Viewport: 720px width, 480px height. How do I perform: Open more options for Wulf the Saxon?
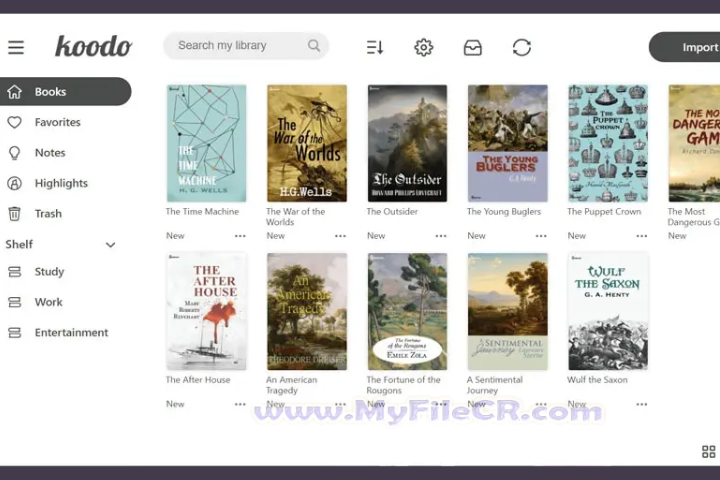641,404
